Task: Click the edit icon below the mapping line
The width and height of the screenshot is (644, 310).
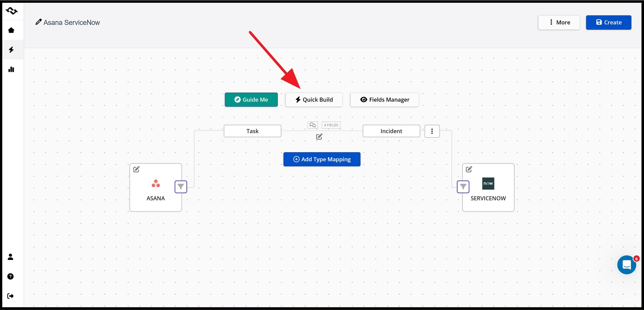Action: coord(319,137)
